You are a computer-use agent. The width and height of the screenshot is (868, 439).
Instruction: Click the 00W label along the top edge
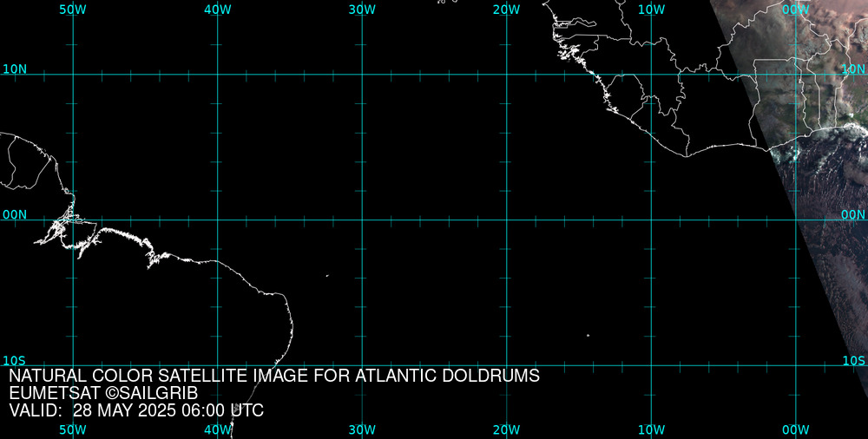795,10
